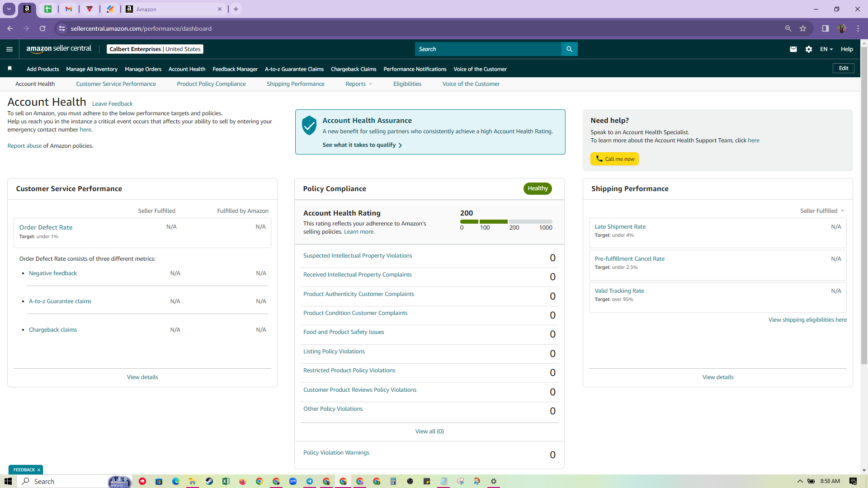
Task: Open Negative feedback metric link
Action: 53,273
